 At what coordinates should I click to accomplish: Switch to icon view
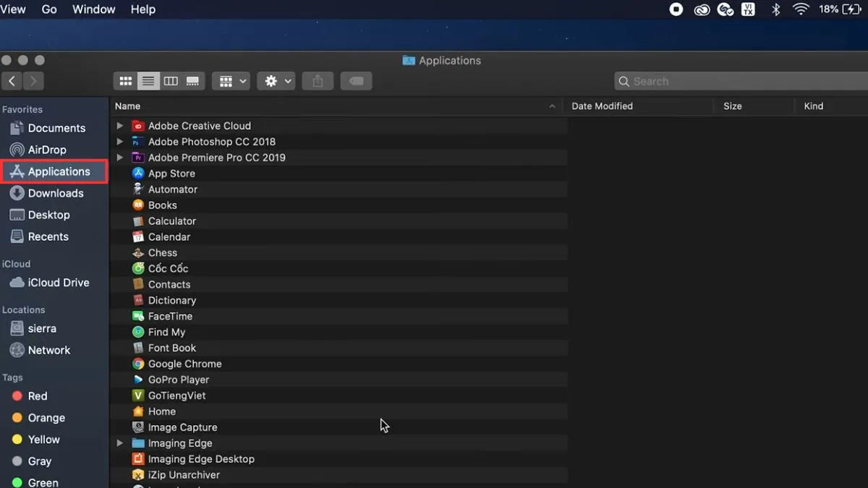(x=125, y=82)
